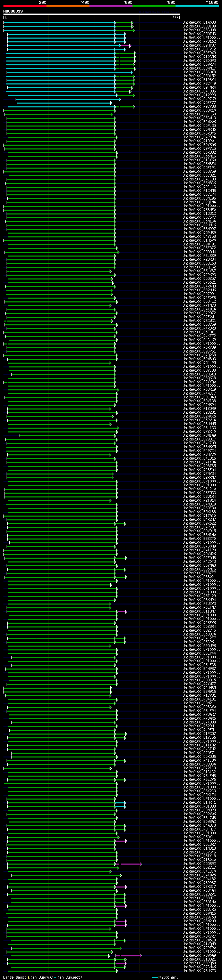This screenshot has width=222, height=980.
Task: Click the cyan =200char. scale legend bar
Action: [x=155, y=977]
